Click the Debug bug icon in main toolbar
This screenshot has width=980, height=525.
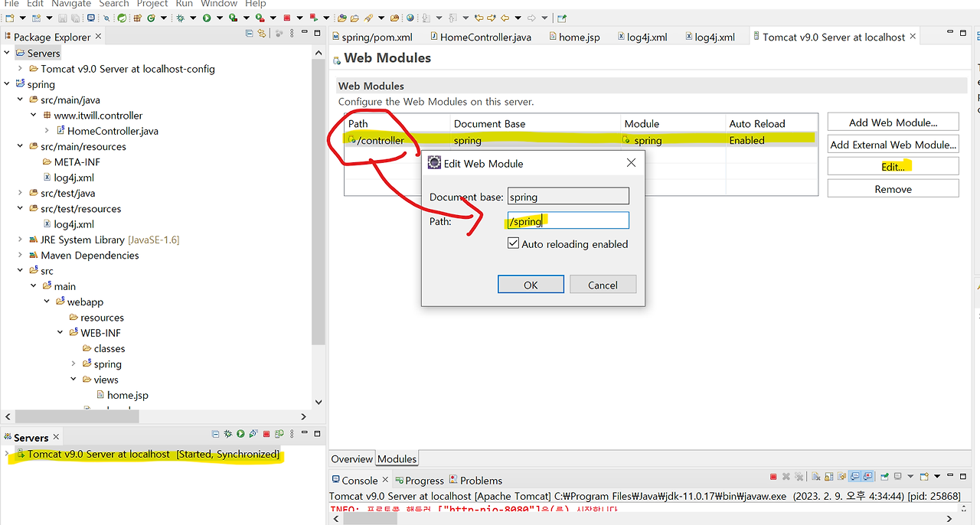click(x=181, y=18)
